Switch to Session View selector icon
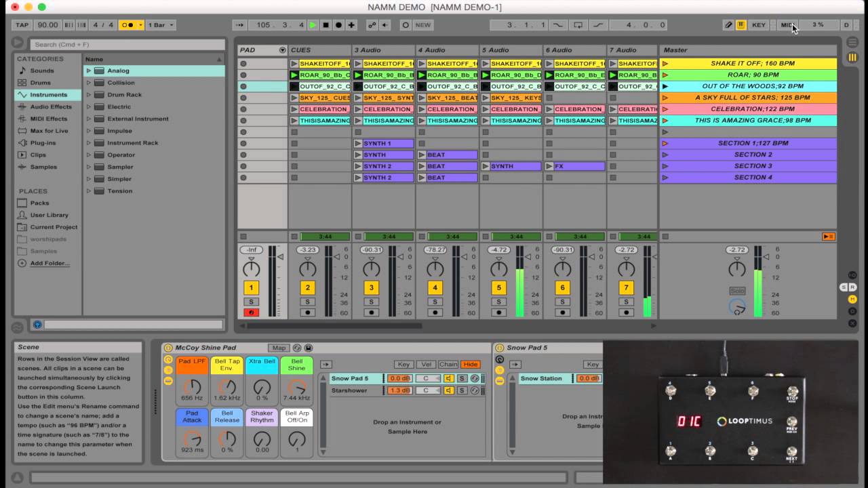This screenshot has width=868, height=488. pos(852,58)
